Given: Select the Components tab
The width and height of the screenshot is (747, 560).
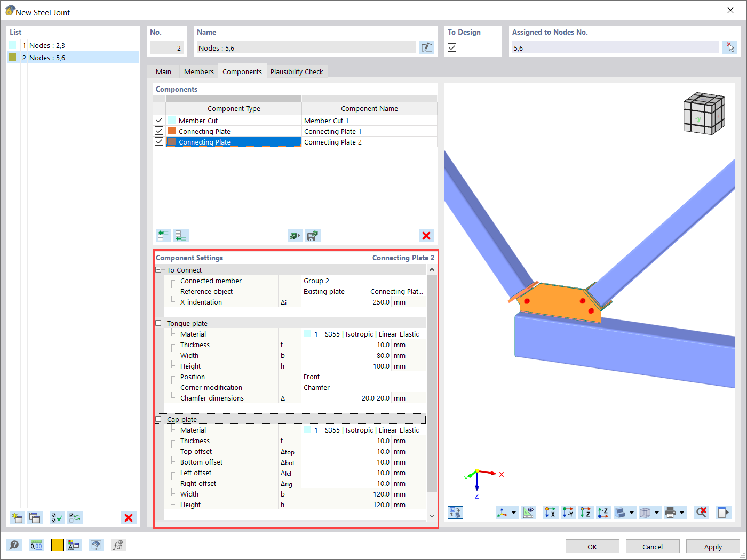Looking at the screenshot, I should click(x=242, y=71).
